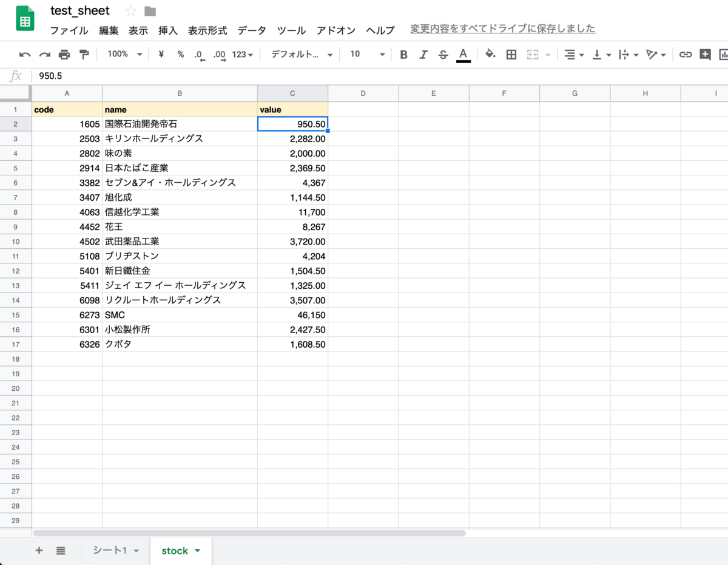Open the 123 number format menu

241,54
